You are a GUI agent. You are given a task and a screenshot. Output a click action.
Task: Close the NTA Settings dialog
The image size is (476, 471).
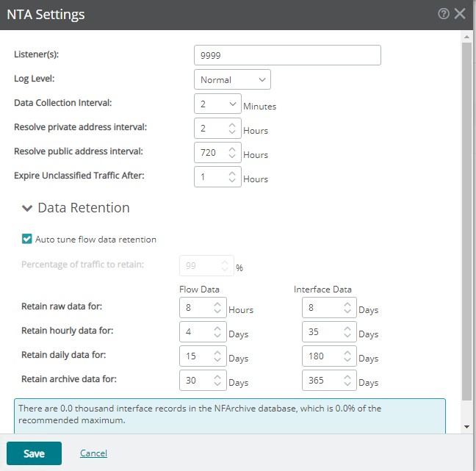(460, 14)
